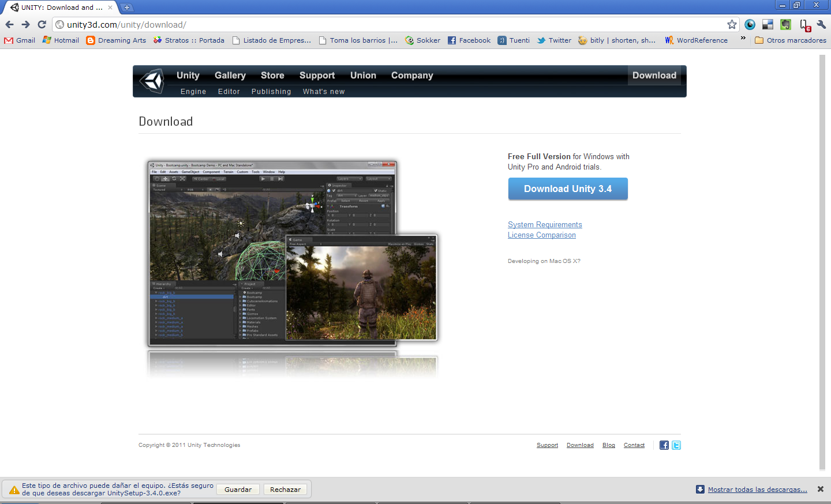This screenshot has height=504, width=831.
Task: Click Guardar to keep the UnitySetup download
Action: (x=238, y=490)
